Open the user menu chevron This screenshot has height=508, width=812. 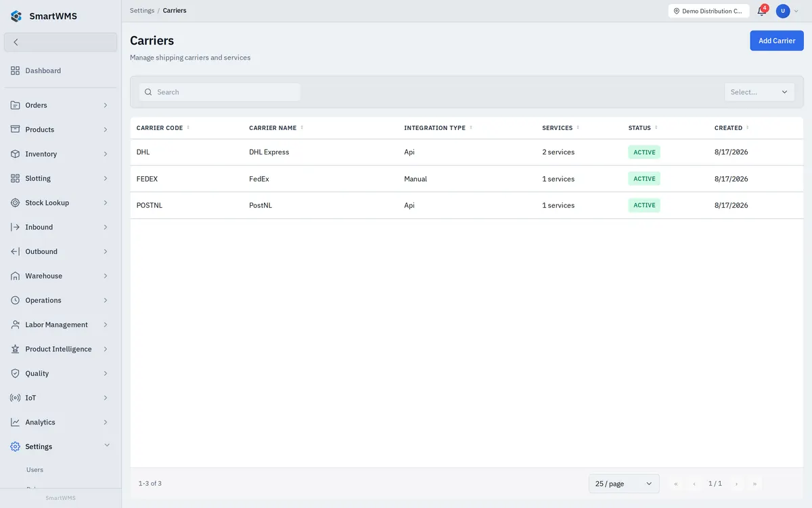tap(796, 11)
